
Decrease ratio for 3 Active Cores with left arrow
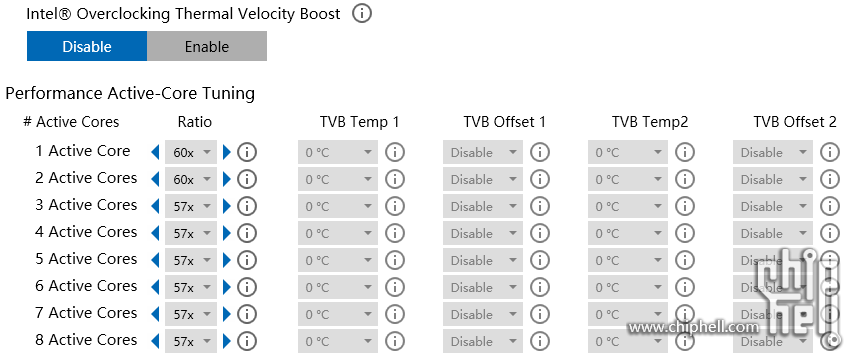[155, 206]
